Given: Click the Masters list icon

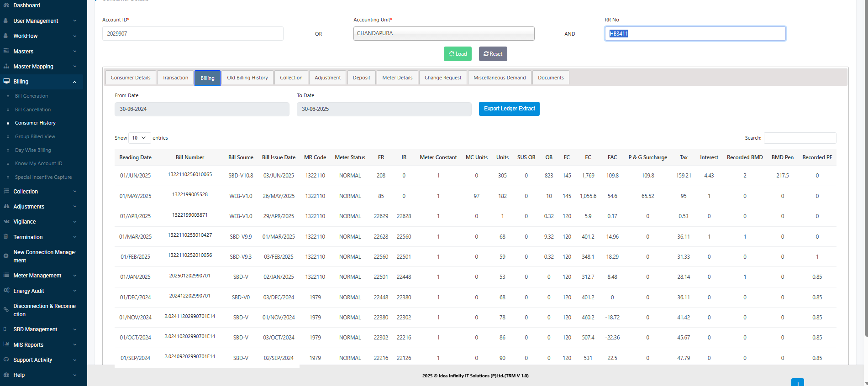Looking at the screenshot, I should coord(6,51).
